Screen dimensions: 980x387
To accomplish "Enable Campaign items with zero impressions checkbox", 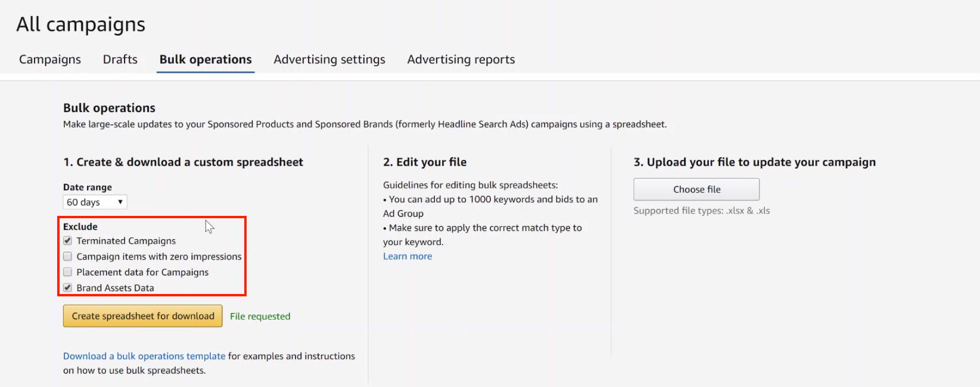I will [x=68, y=256].
